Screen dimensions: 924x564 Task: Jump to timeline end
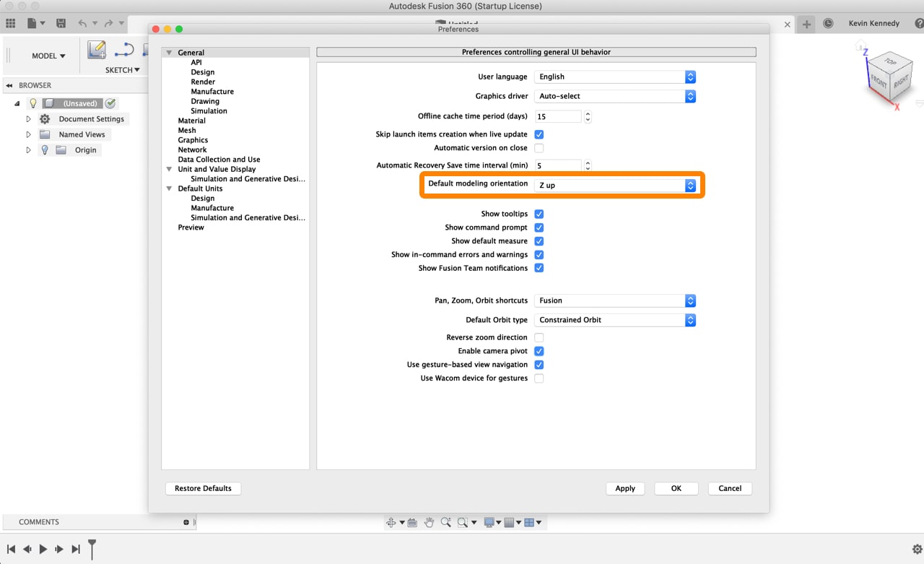click(x=76, y=549)
